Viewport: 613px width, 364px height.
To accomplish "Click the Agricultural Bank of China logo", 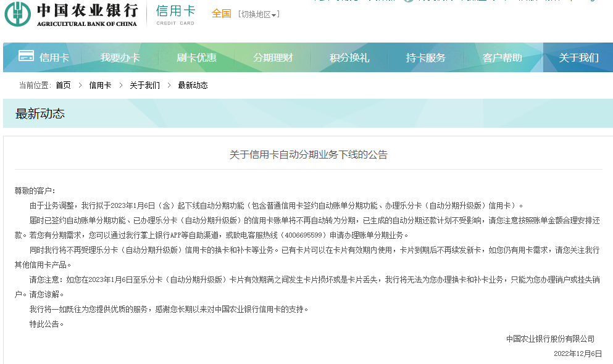I will [68, 17].
